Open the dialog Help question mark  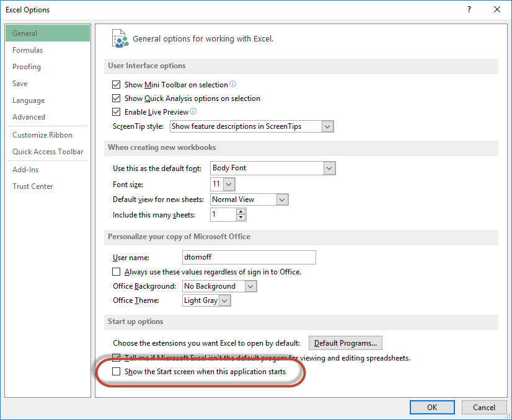pyautogui.click(x=469, y=9)
